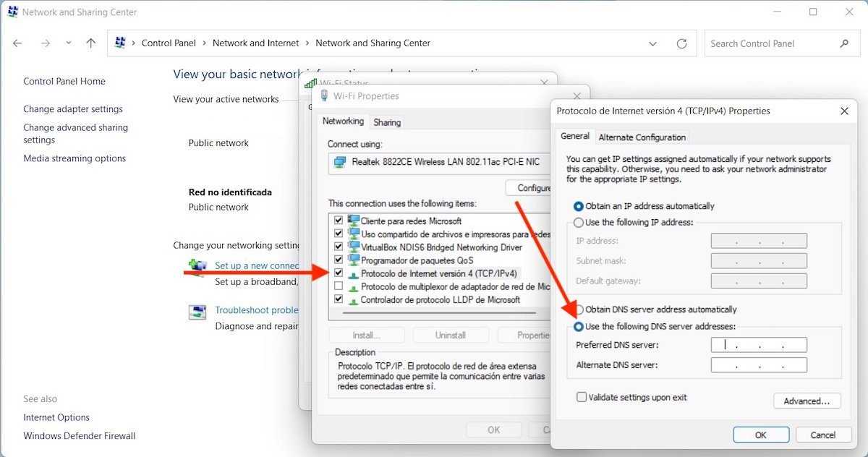
Task: Click the Advanced... button
Action: [807, 401]
